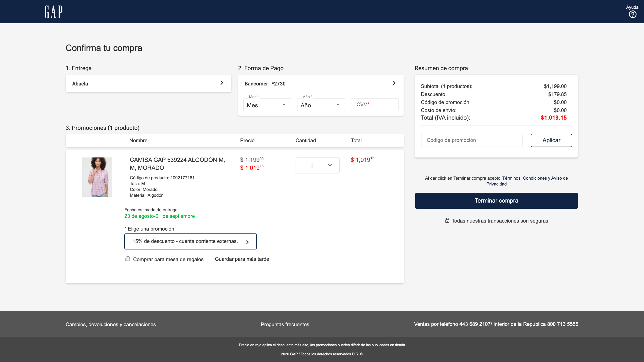The image size is (644, 362).
Task: Click the Cantidad column header
Action: (x=306, y=140)
